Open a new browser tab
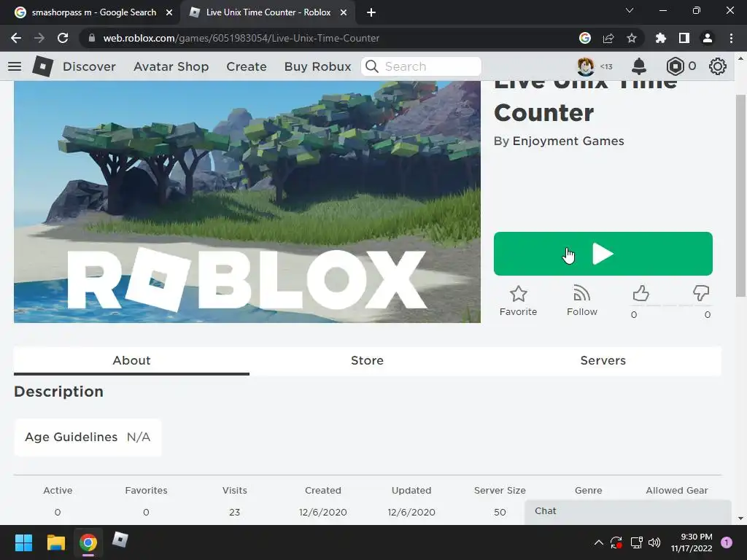The width and height of the screenshot is (747, 560). [x=371, y=12]
